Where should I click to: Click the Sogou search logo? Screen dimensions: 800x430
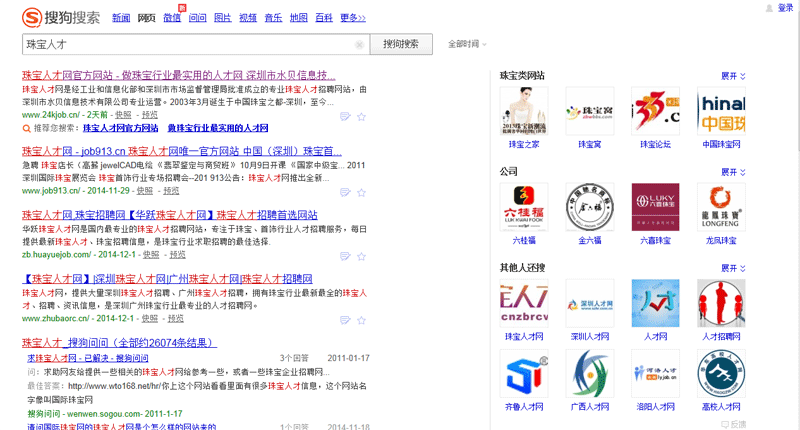(x=61, y=17)
